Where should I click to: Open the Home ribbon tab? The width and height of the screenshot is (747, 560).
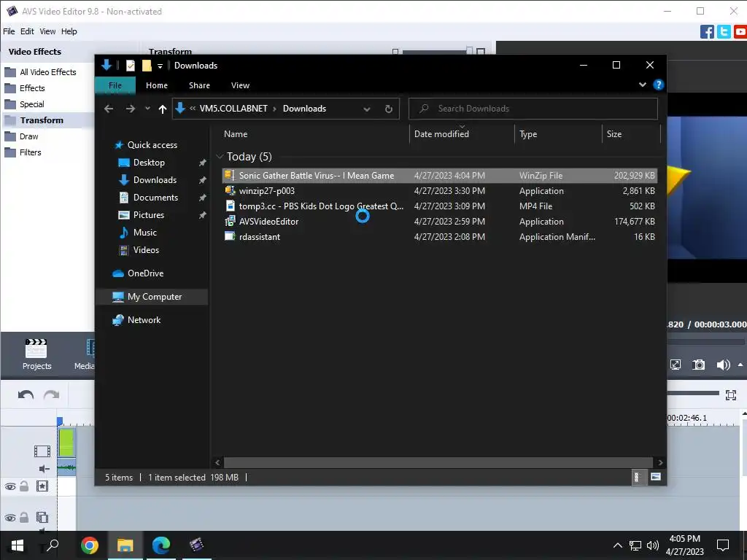click(157, 85)
